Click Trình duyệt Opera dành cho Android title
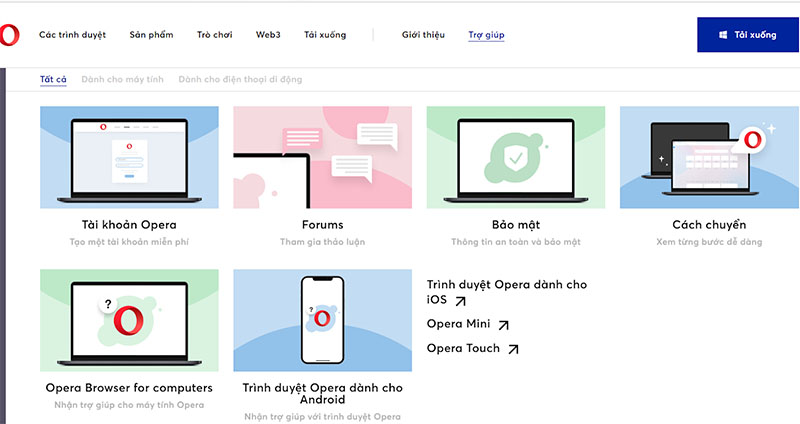This screenshot has width=800, height=424. (x=322, y=393)
